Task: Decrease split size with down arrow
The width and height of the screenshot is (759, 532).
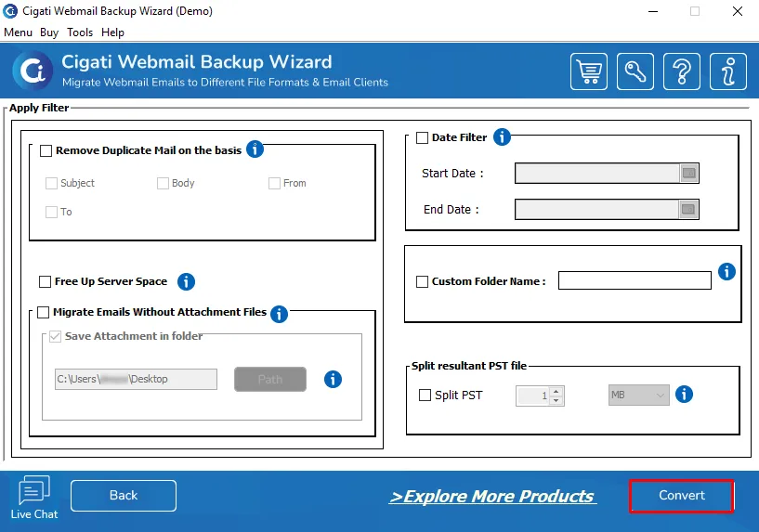Action: click(556, 400)
